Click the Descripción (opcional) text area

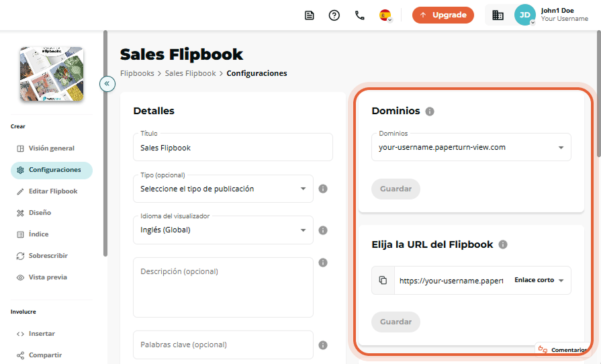coord(223,287)
